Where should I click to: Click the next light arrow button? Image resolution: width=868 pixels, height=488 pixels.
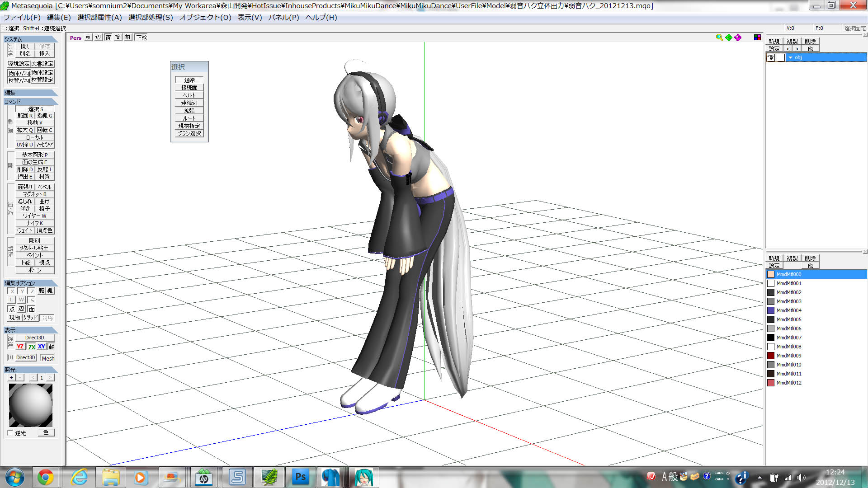tap(50, 378)
